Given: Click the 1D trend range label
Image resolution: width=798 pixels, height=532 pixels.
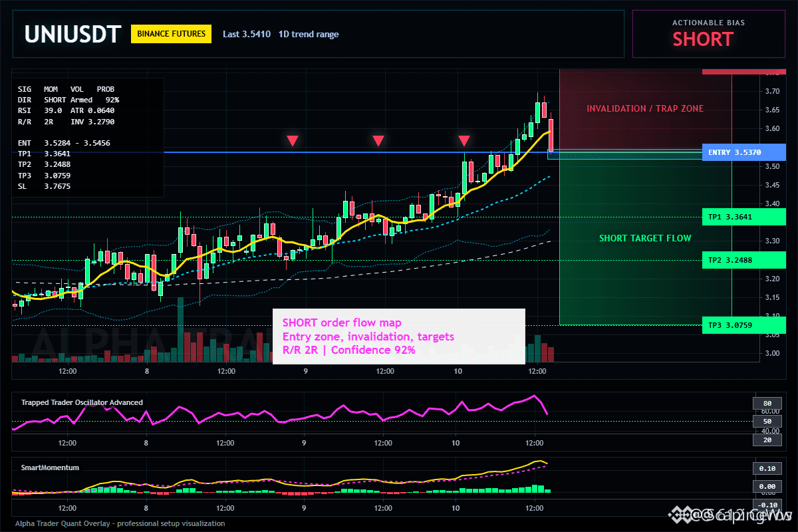Looking at the screenshot, I should point(309,34).
